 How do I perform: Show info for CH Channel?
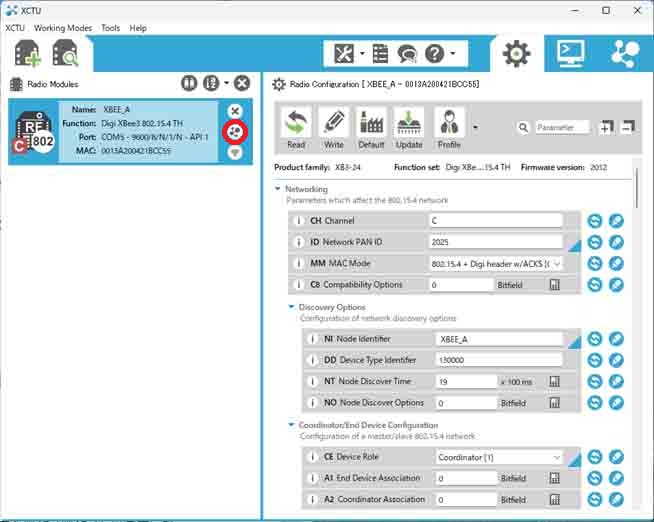pyautogui.click(x=298, y=221)
